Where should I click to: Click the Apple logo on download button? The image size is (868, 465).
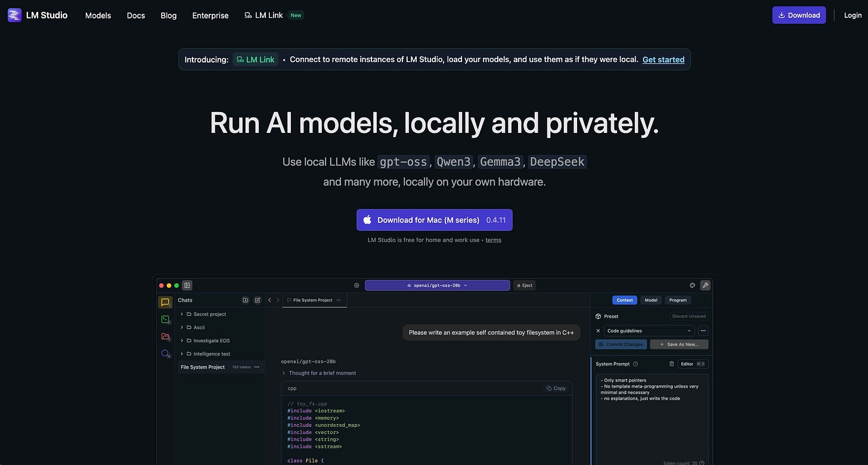368,220
